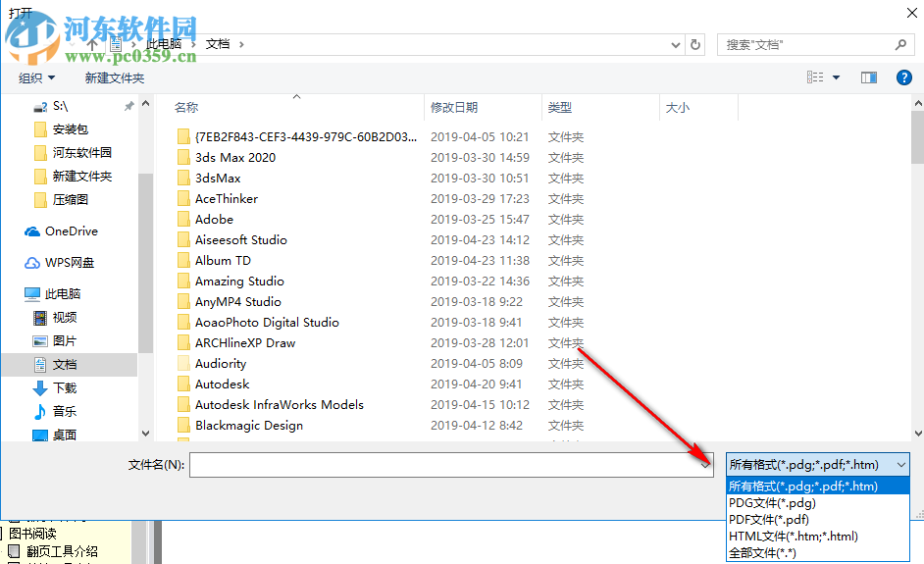Open view options dropdown arrow
The width and height of the screenshot is (924, 564).
click(x=836, y=77)
